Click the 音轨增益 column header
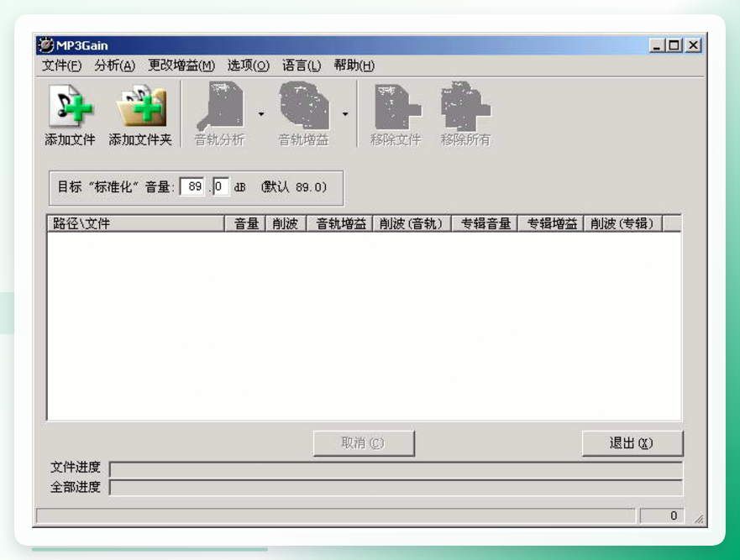 tap(340, 223)
